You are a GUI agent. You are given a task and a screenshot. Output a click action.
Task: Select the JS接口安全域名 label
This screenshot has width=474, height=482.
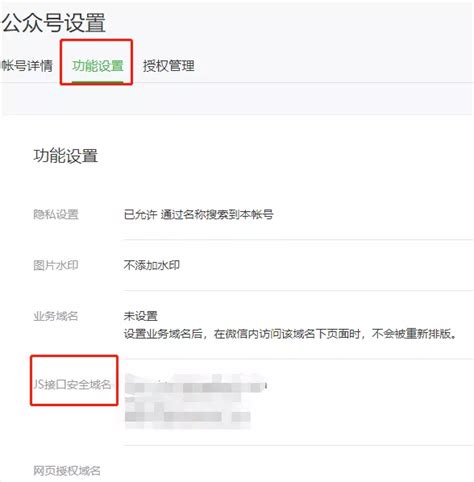coord(72,384)
